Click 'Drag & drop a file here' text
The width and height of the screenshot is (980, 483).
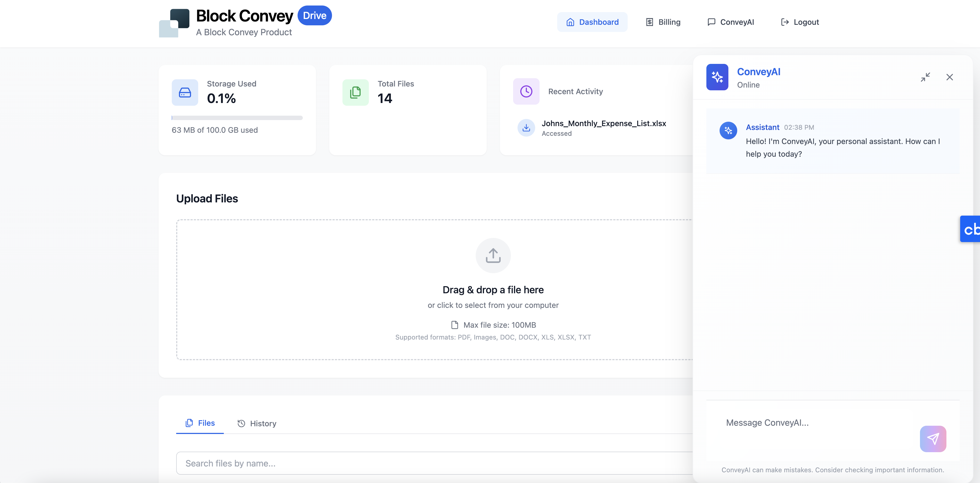tap(493, 290)
